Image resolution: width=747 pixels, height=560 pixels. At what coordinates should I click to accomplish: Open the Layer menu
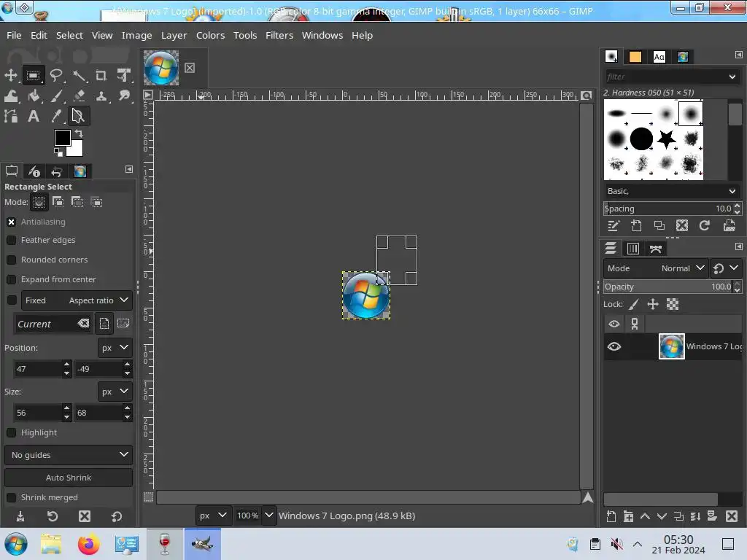click(x=174, y=35)
